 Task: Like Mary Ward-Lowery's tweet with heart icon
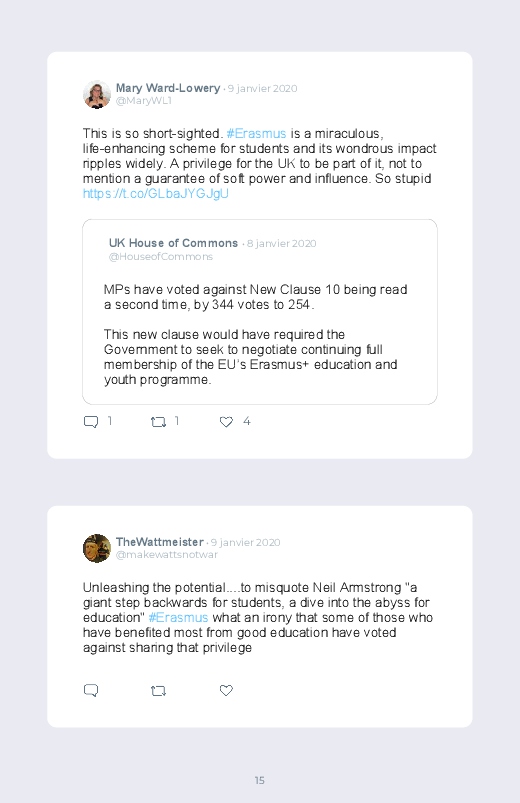[226, 422]
